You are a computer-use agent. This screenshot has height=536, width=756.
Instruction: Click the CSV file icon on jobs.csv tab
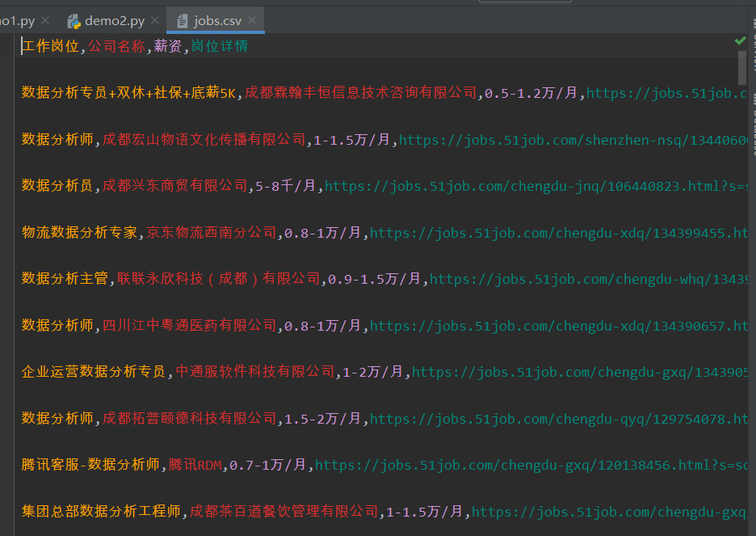point(183,21)
